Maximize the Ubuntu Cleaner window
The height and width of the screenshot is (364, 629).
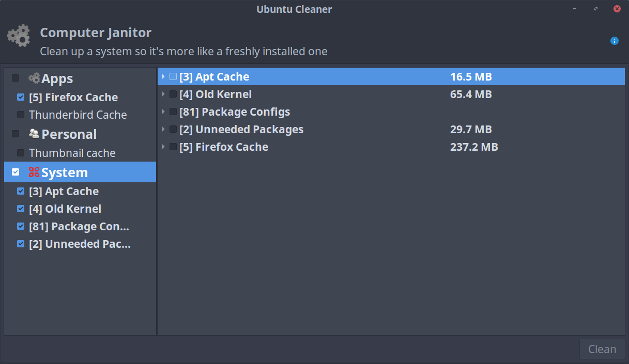point(596,9)
